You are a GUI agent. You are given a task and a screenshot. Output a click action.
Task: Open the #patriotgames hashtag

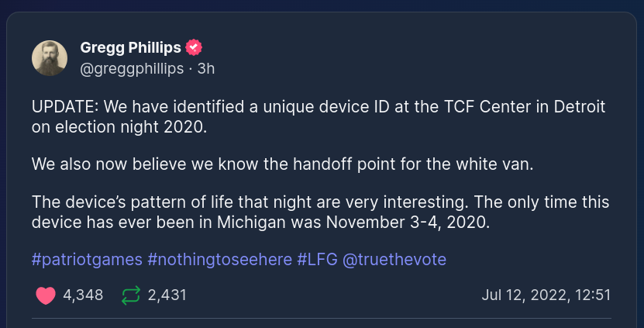[86, 260]
